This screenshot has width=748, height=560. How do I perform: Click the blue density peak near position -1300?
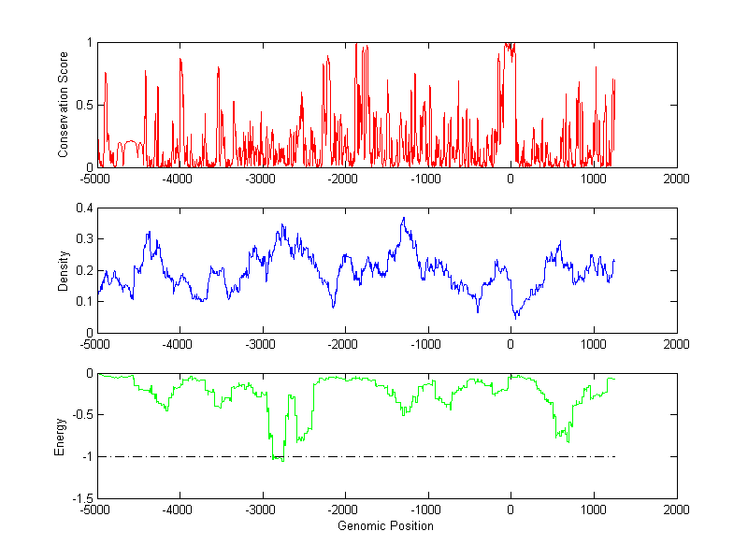coord(403,219)
